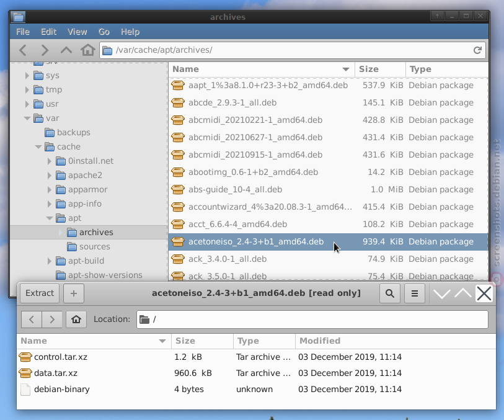Select the apparmor folder in tree
The image size is (504, 420).
[x=87, y=189]
